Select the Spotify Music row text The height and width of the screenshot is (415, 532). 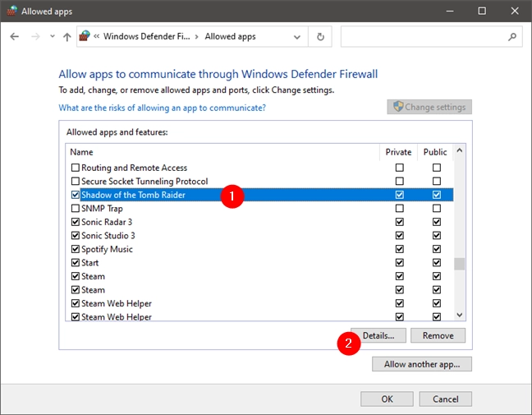tap(107, 249)
